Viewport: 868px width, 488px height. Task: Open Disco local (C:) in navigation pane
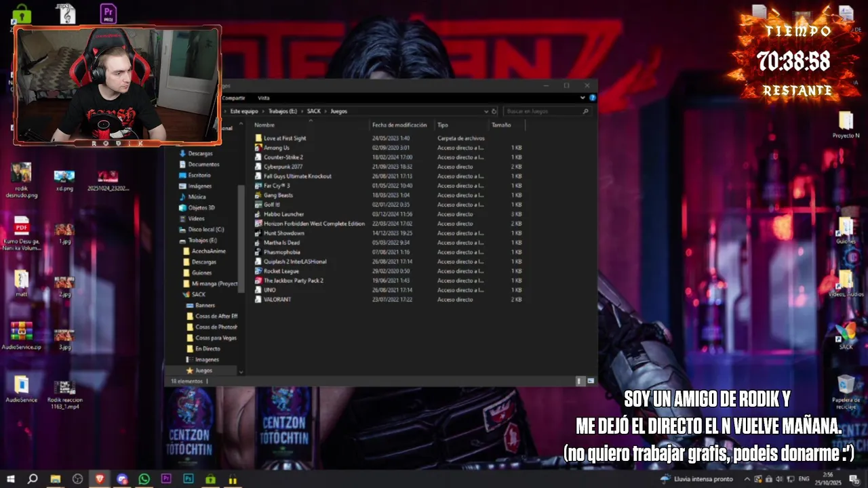pyautogui.click(x=205, y=230)
